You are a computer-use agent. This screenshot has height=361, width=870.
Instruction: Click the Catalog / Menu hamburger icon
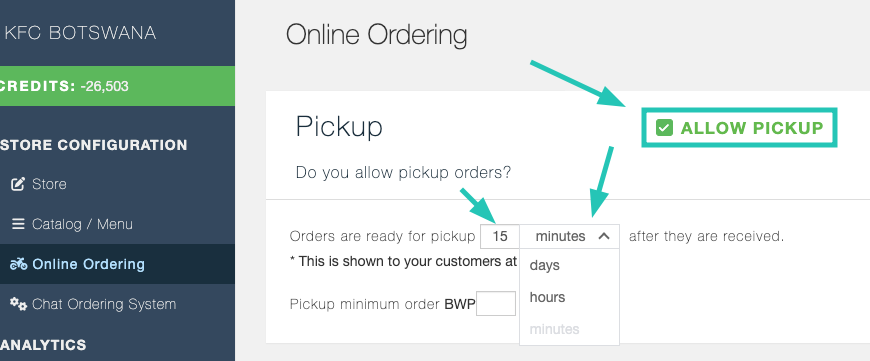tap(18, 224)
